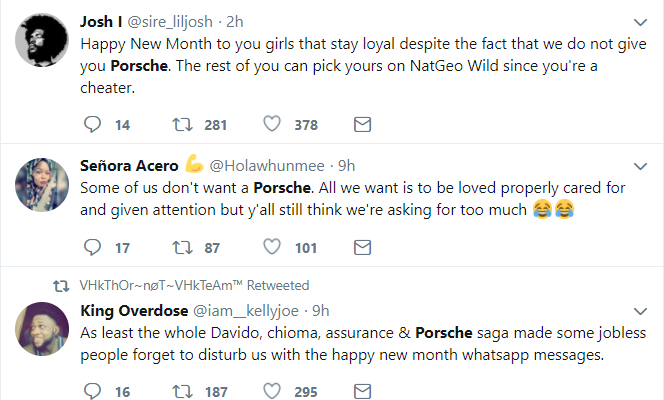Retweet Josh I's Porsche tweet
This screenshot has height=400, width=664.
[183, 124]
